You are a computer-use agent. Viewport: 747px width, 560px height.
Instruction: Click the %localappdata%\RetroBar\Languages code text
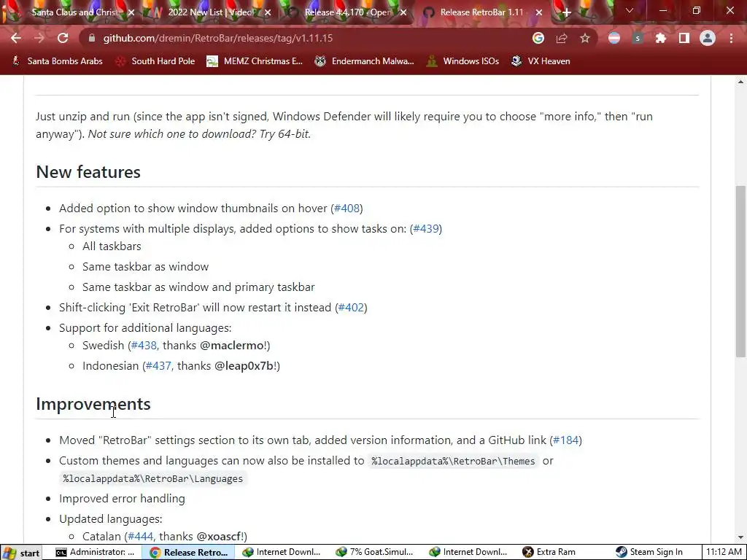[153, 478]
